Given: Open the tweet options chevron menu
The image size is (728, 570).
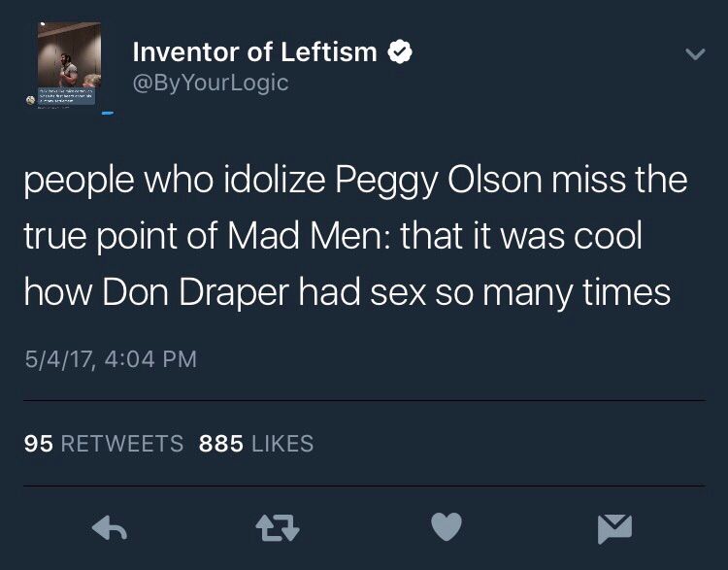Looking at the screenshot, I should click(694, 56).
